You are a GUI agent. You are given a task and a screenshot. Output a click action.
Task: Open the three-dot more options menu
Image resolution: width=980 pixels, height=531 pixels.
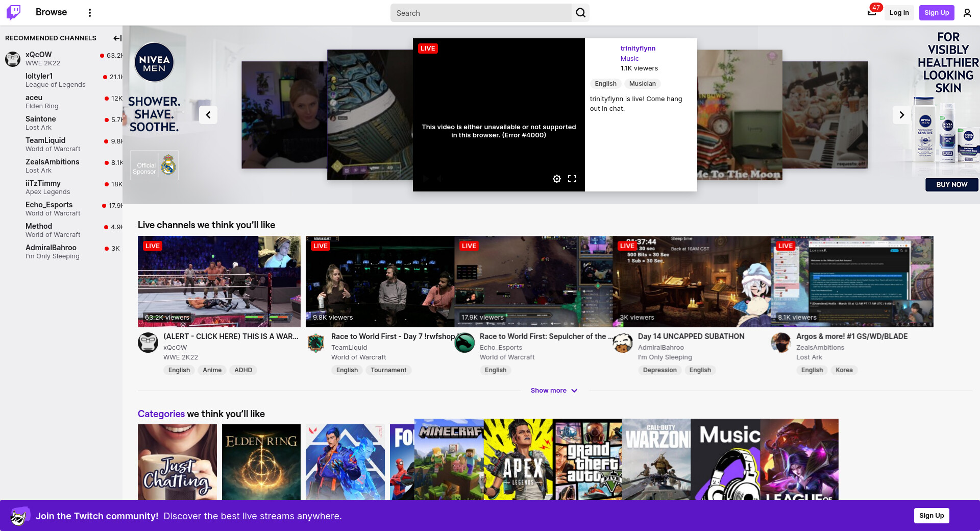click(x=90, y=13)
